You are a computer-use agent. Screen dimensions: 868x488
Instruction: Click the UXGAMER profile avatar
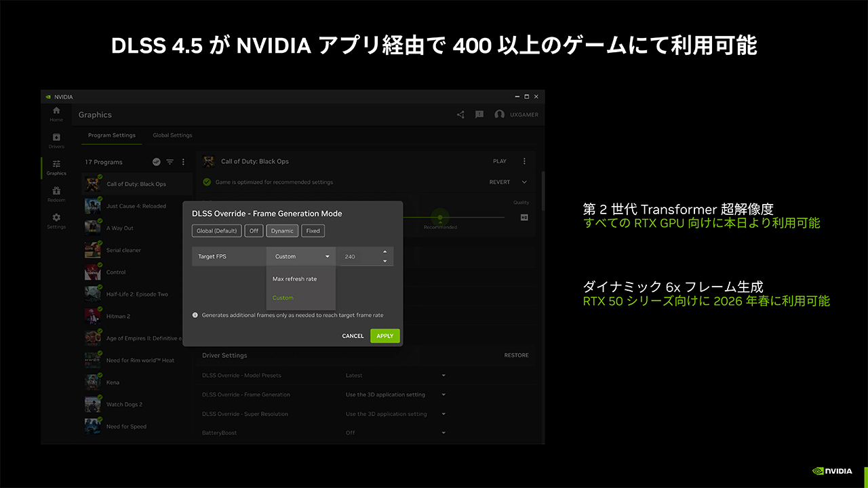click(500, 115)
